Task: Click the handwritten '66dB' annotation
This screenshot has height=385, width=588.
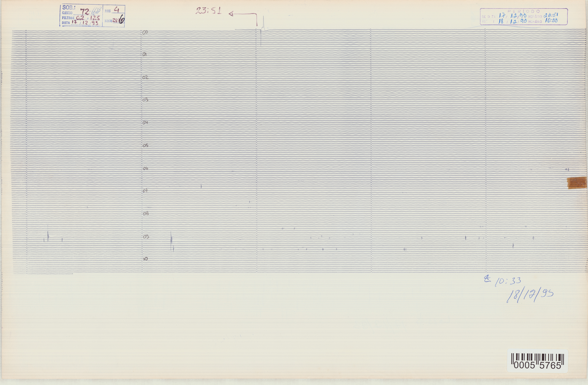Action: 97,11
